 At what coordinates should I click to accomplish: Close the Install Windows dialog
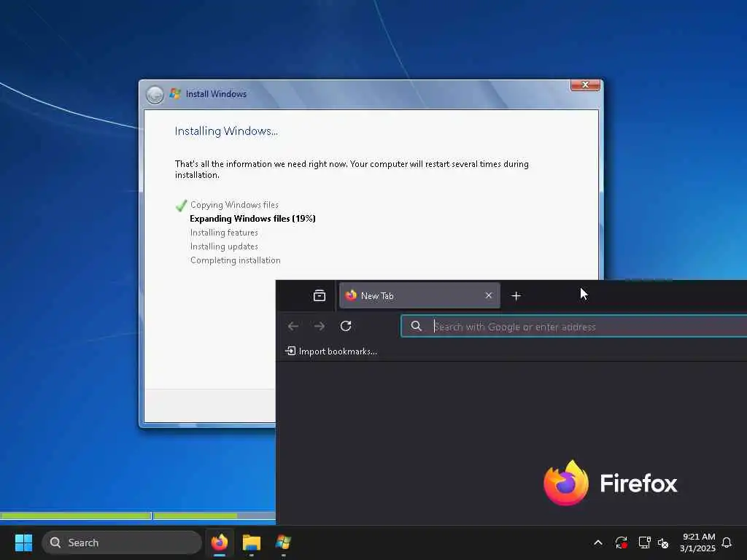click(585, 85)
